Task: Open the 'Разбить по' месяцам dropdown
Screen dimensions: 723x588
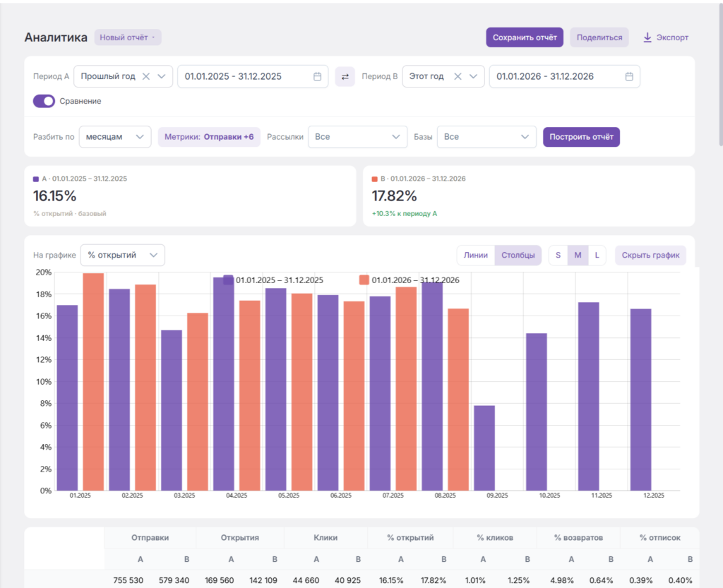Action: pos(115,137)
